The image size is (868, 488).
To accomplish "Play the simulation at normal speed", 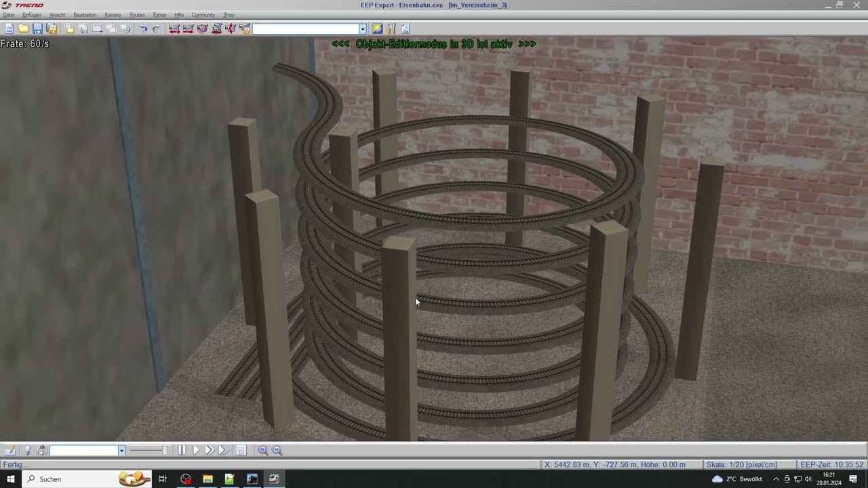I will point(196,450).
